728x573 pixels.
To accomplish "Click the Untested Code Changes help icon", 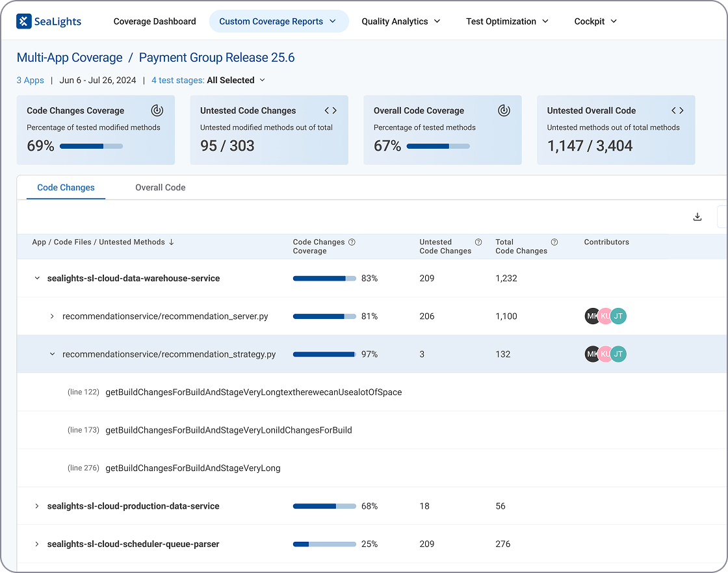I will [x=478, y=242].
